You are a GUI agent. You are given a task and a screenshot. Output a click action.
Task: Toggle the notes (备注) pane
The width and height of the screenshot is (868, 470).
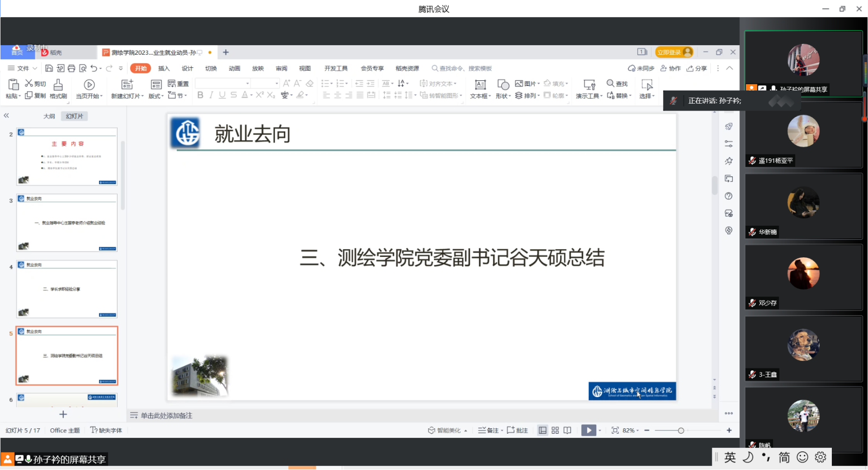point(488,430)
